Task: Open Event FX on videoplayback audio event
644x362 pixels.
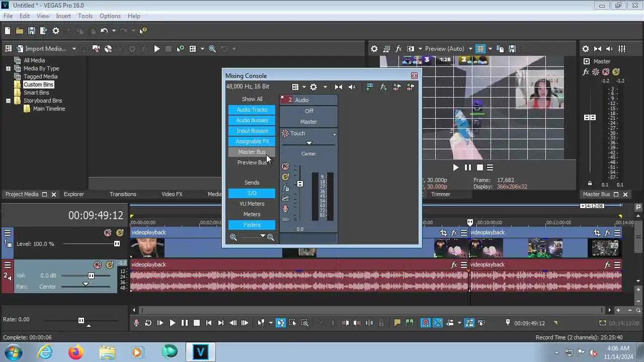Action: coord(454,265)
